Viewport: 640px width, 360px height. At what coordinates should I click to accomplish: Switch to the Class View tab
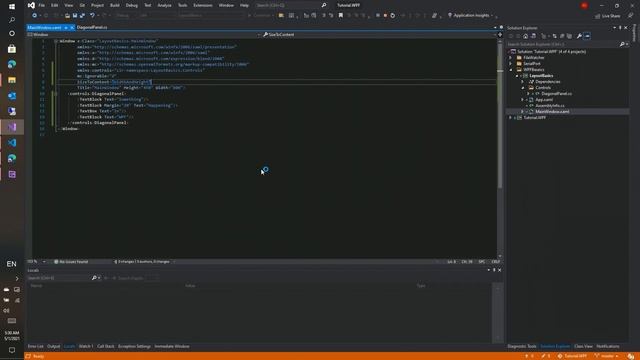(x=583, y=346)
